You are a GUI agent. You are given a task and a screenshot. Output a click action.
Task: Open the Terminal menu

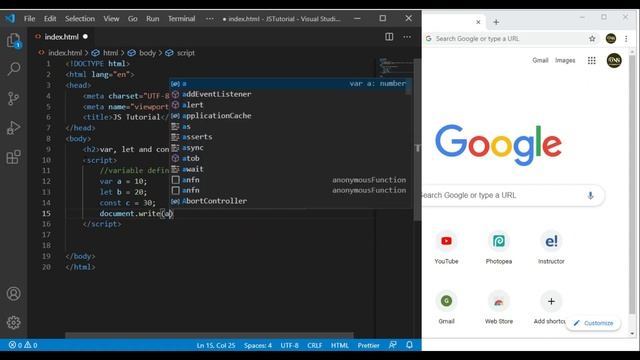pos(181,19)
